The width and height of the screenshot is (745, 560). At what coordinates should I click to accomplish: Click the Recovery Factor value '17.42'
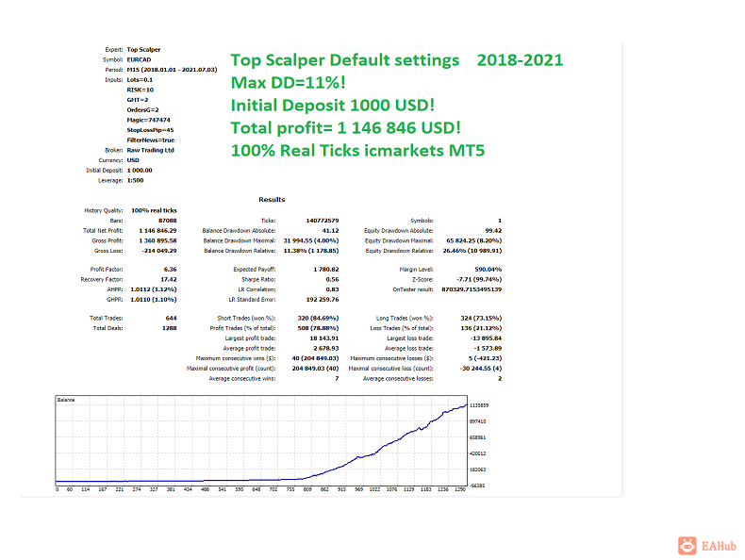click(x=169, y=279)
